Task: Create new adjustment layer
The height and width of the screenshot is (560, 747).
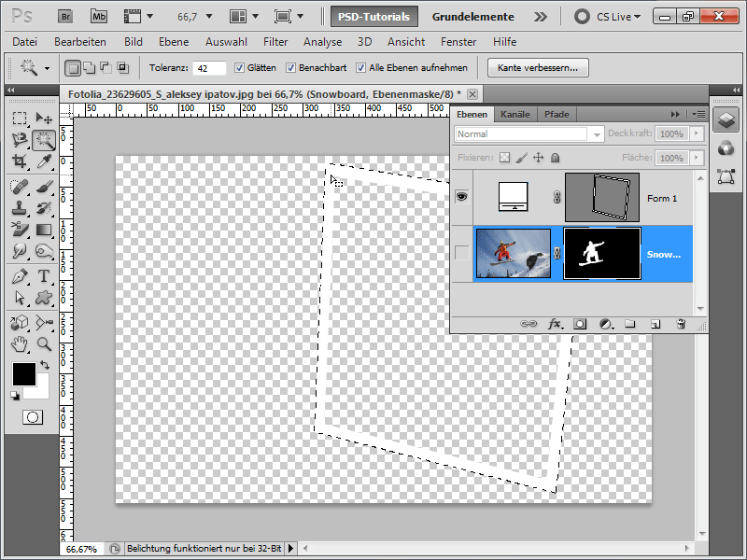Action: pyautogui.click(x=605, y=324)
